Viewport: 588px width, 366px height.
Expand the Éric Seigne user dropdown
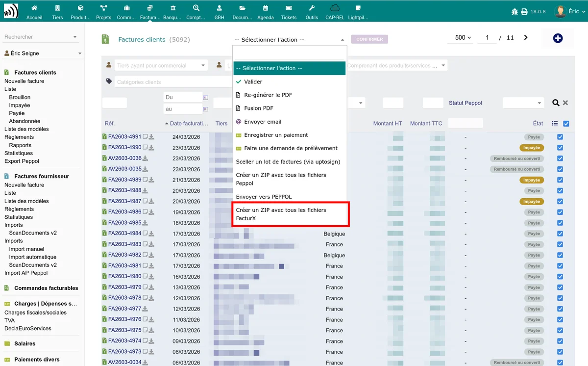42,53
